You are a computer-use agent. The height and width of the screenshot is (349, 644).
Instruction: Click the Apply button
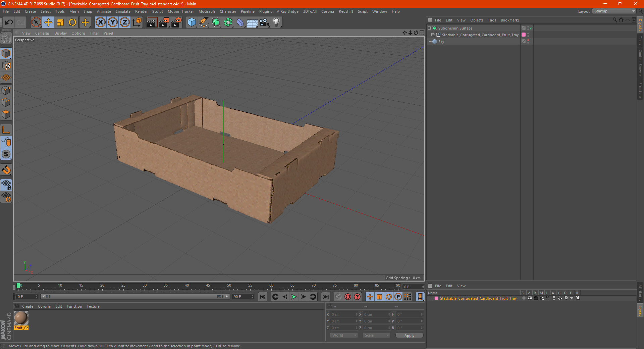(x=409, y=336)
